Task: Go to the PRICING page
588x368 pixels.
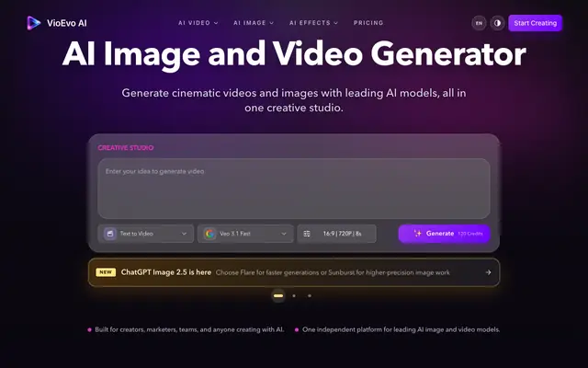Action: click(368, 23)
